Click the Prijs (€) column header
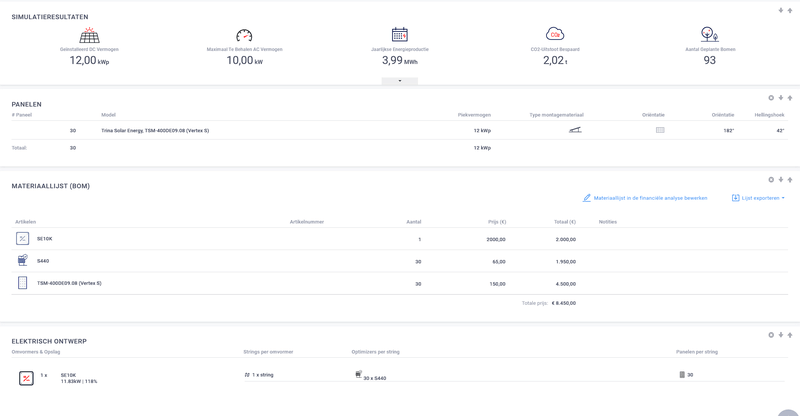Viewport: 800px width, 416px height. tap(497, 222)
